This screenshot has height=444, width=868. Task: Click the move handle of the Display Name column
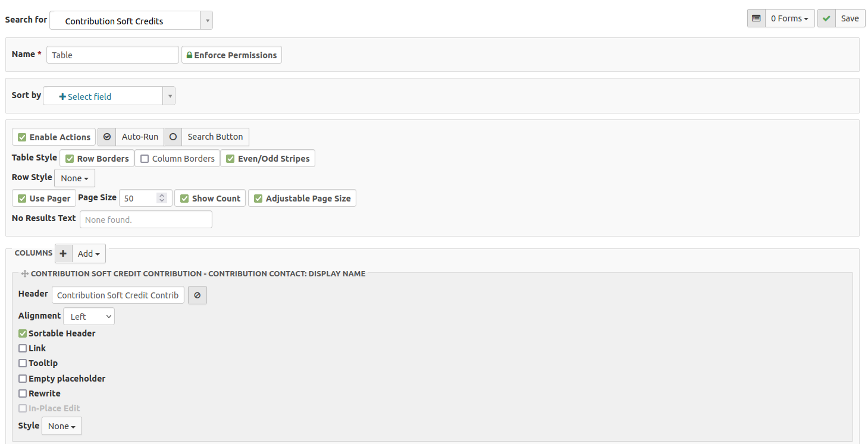pos(24,274)
